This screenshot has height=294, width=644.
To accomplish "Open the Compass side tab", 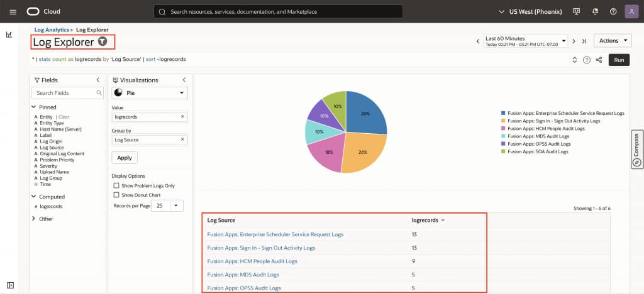I will pyautogui.click(x=636, y=150).
